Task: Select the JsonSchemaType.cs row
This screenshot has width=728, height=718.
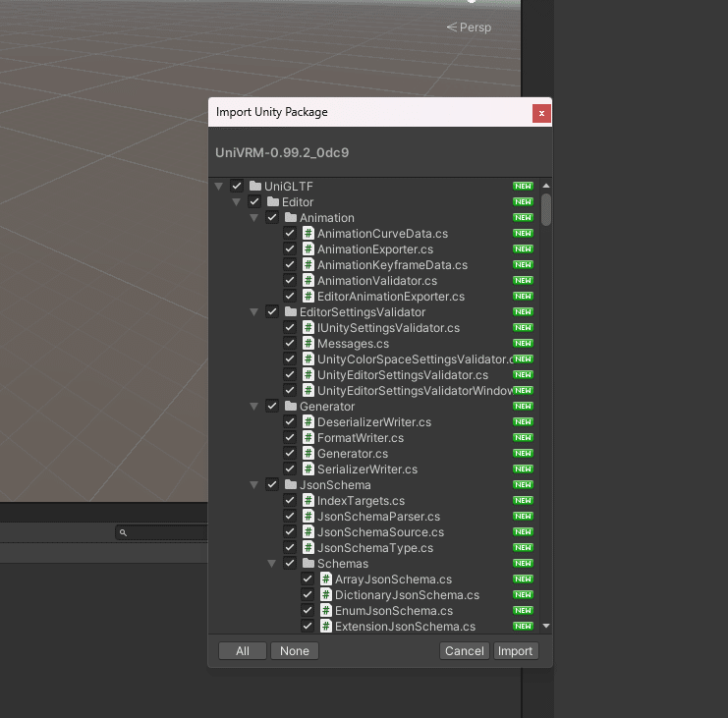Action: coord(375,548)
